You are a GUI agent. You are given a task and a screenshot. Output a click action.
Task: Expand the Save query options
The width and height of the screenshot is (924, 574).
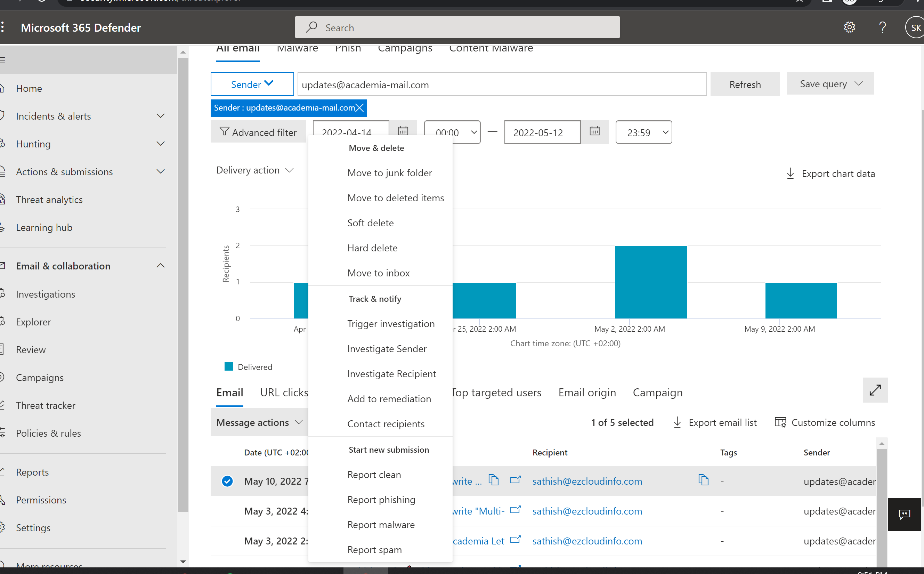pos(859,84)
